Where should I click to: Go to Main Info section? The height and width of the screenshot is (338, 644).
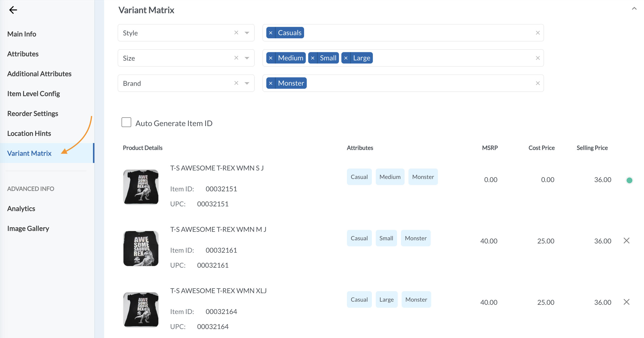[x=22, y=34]
